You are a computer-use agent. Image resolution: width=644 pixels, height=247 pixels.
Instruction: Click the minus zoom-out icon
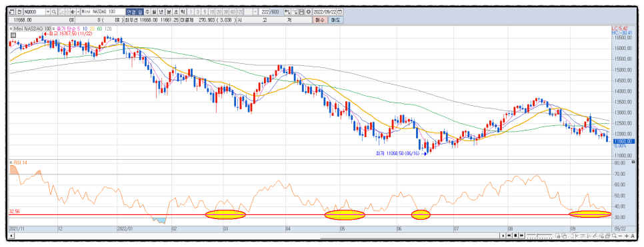coord(620,236)
